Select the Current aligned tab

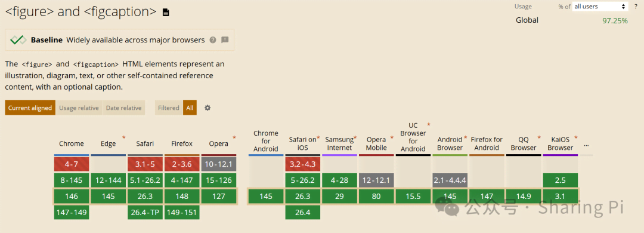30,108
